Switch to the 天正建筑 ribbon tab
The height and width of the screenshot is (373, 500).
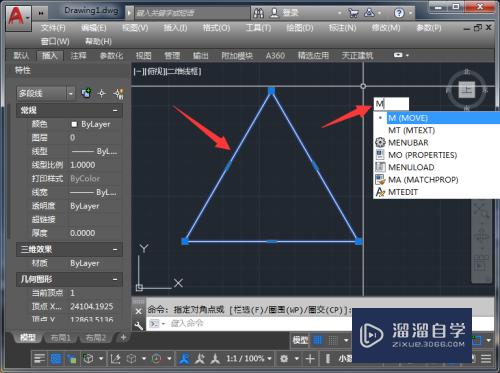357,55
